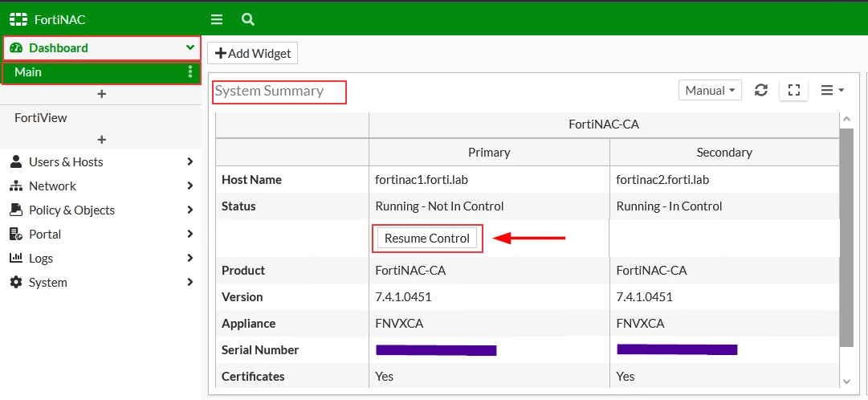Click the Product row label
This screenshot has height=400, width=868.
(243, 271)
